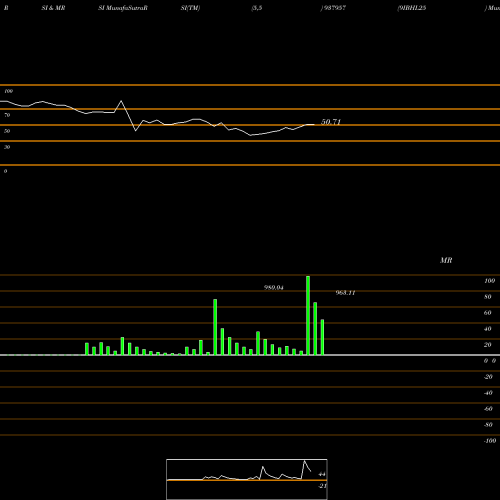Screen dimensions: 500x500
Task: Click the 0 axis label below the RSI chart
Action: click(5, 171)
